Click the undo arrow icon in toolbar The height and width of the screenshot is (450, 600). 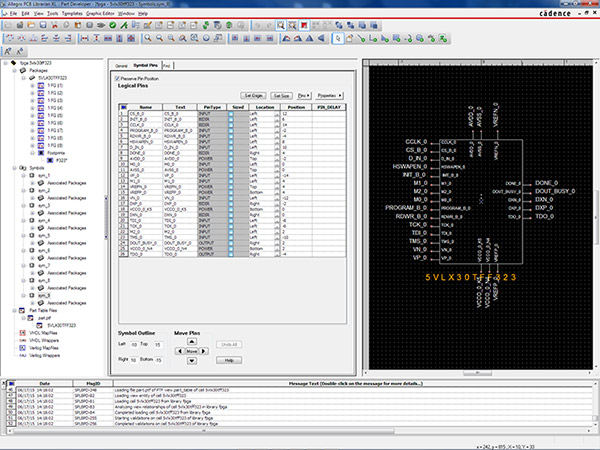258,25
